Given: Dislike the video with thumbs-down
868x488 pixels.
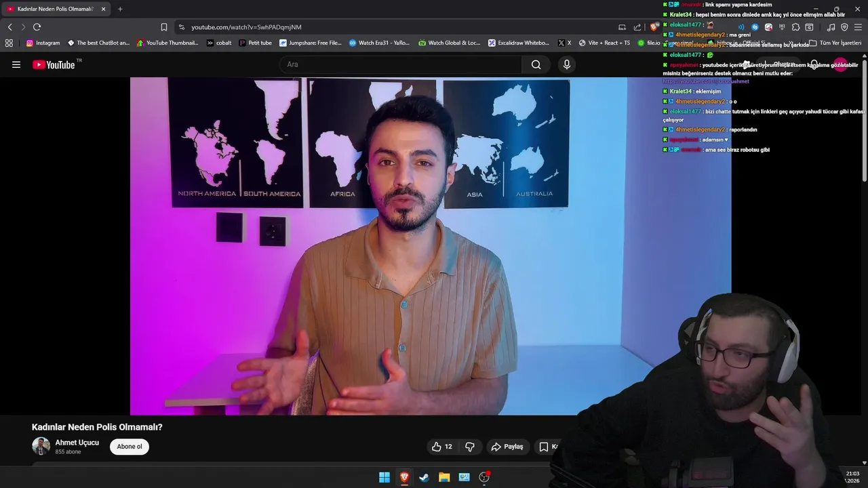Looking at the screenshot, I should pos(470,447).
